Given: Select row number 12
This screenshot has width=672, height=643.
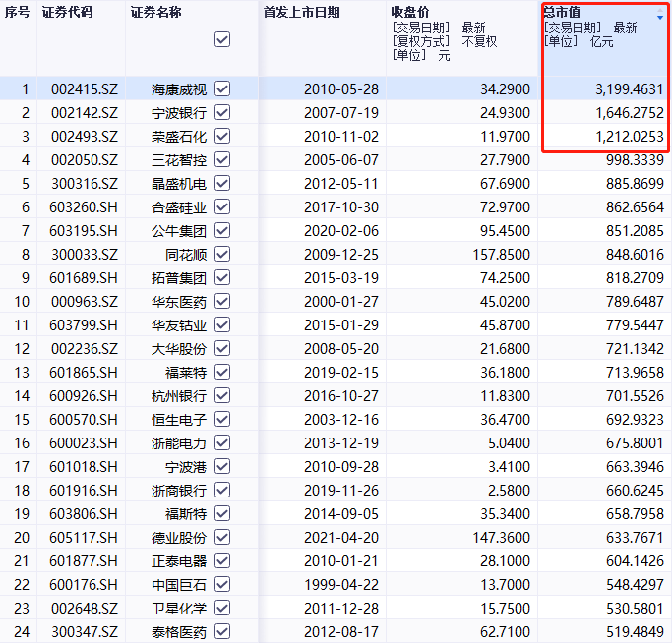Looking at the screenshot, I should click(x=22, y=349).
